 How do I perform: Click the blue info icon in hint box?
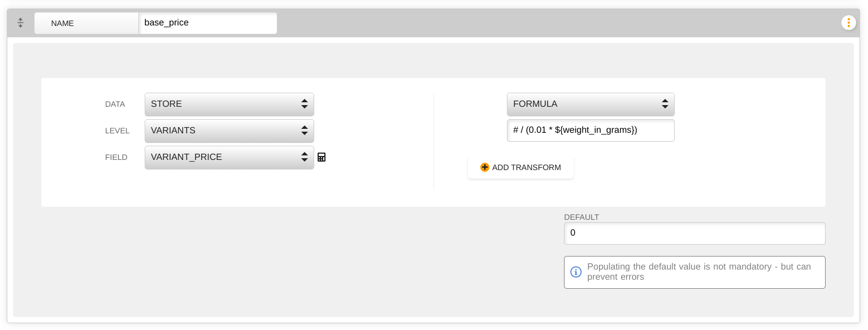point(576,272)
